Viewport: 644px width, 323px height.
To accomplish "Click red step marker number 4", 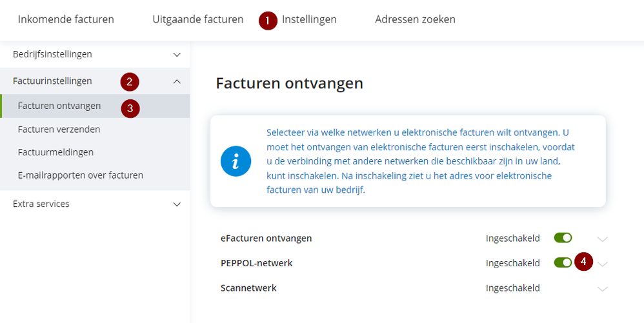I will click(x=583, y=262).
